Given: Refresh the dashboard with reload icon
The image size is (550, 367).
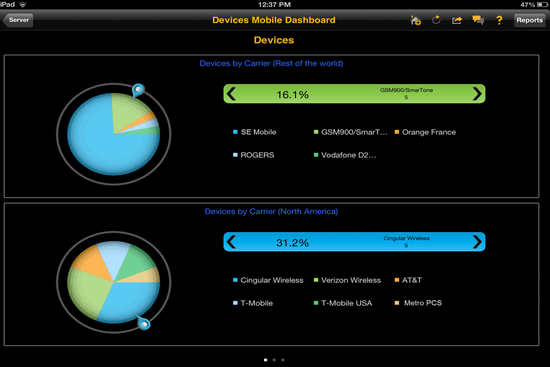Looking at the screenshot, I should click(x=436, y=20).
